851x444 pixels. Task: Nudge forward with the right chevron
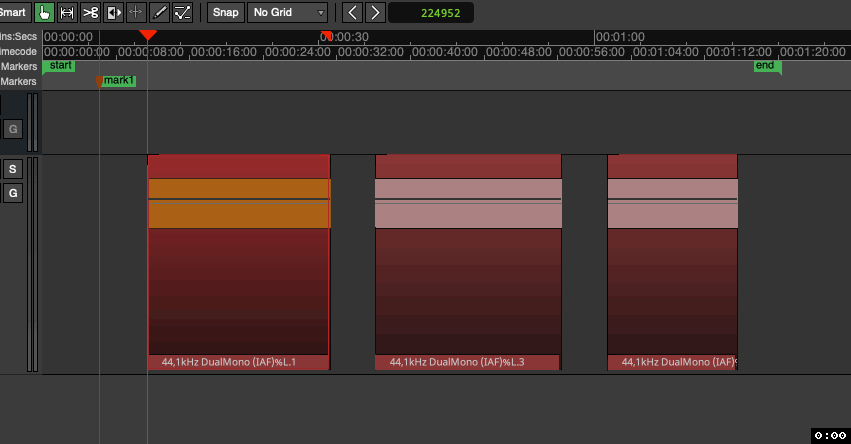[375, 12]
